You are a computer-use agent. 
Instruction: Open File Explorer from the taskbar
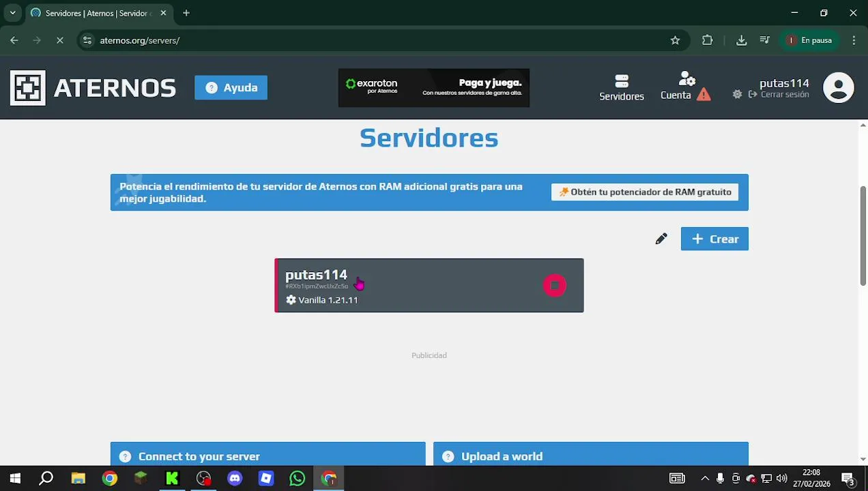click(78, 479)
